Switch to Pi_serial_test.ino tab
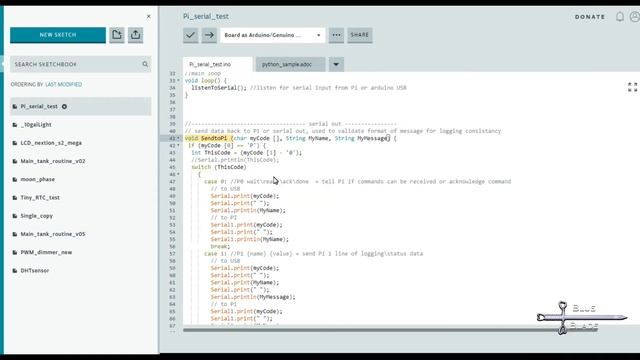 (x=218, y=64)
